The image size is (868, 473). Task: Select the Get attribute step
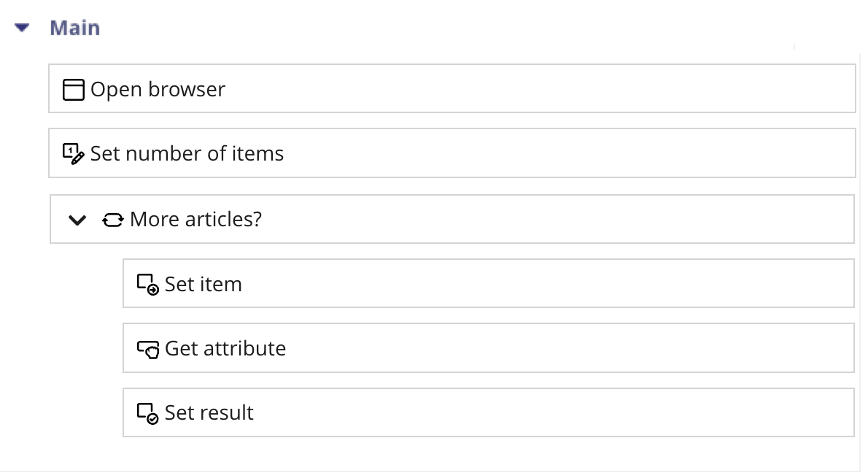pos(489,348)
